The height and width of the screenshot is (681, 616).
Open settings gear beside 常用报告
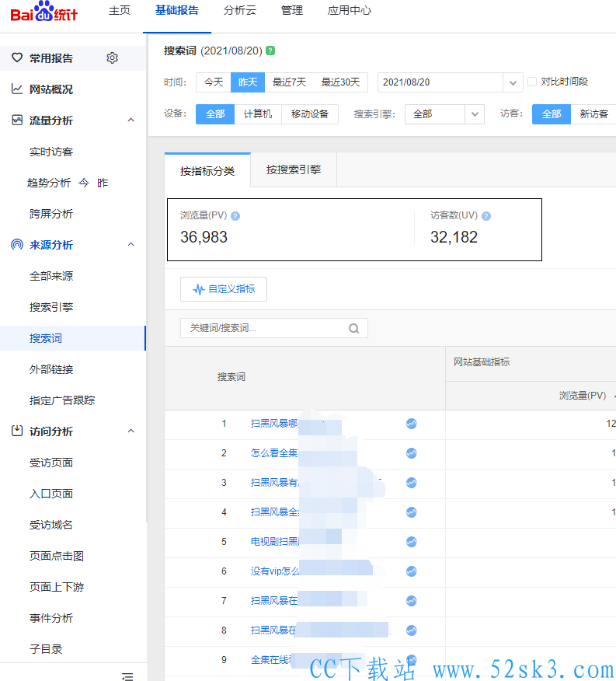click(113, 58)
